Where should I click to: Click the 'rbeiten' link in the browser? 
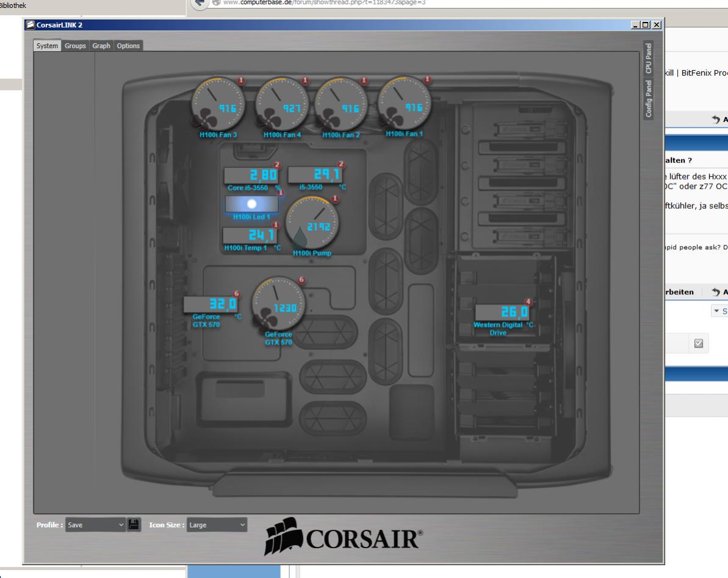point(679,292)
